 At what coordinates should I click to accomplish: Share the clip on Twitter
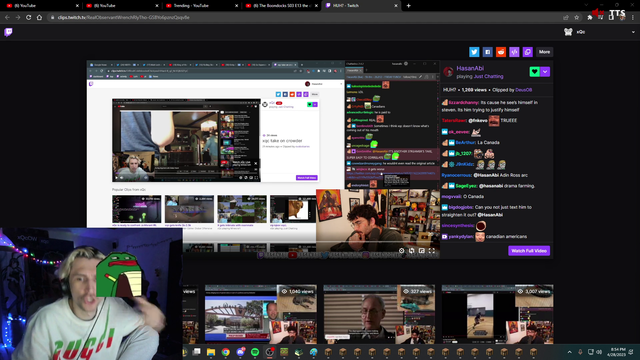tap(474, 52)
